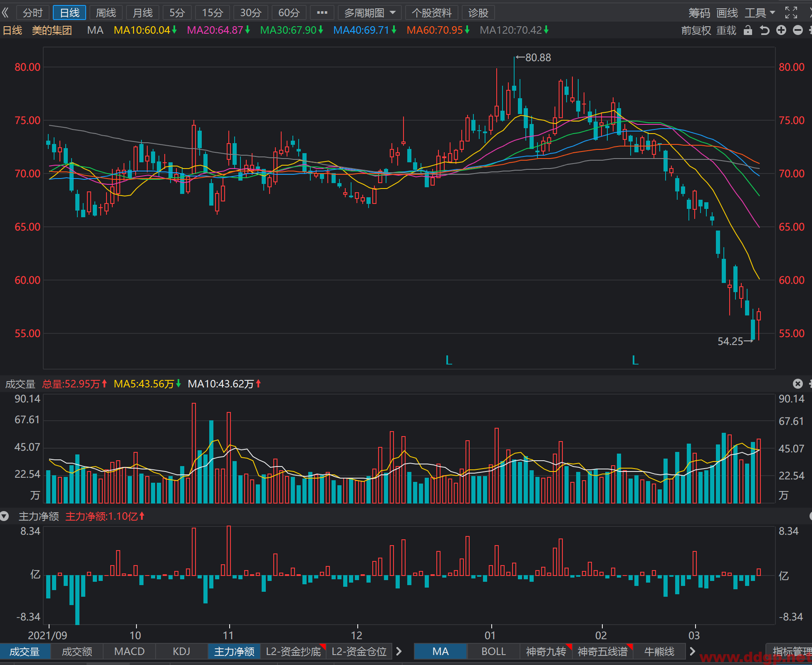The height and width of the screenshot is (665, 812).
Task: Switch to the 周线 weekly tab
Action: [x=106, y=12]
